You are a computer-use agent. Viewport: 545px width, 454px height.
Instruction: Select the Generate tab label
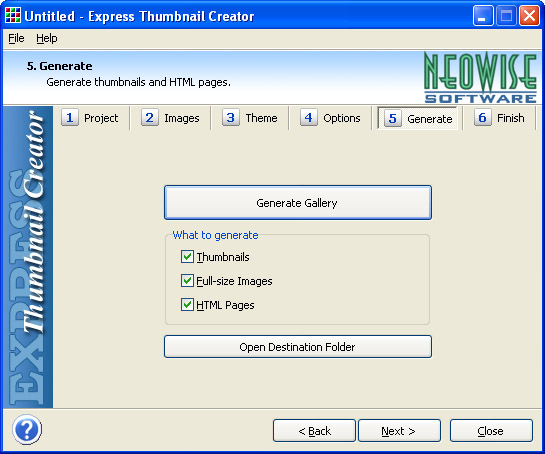pos(430,119)
